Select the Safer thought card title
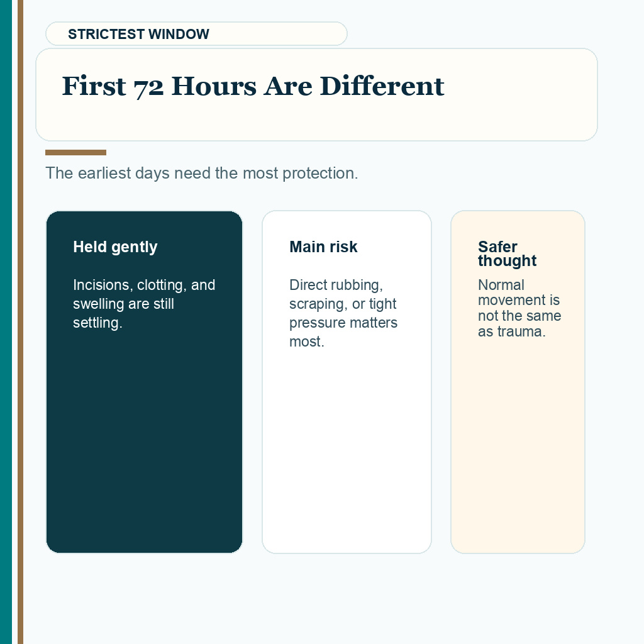 tap(508, 253)
